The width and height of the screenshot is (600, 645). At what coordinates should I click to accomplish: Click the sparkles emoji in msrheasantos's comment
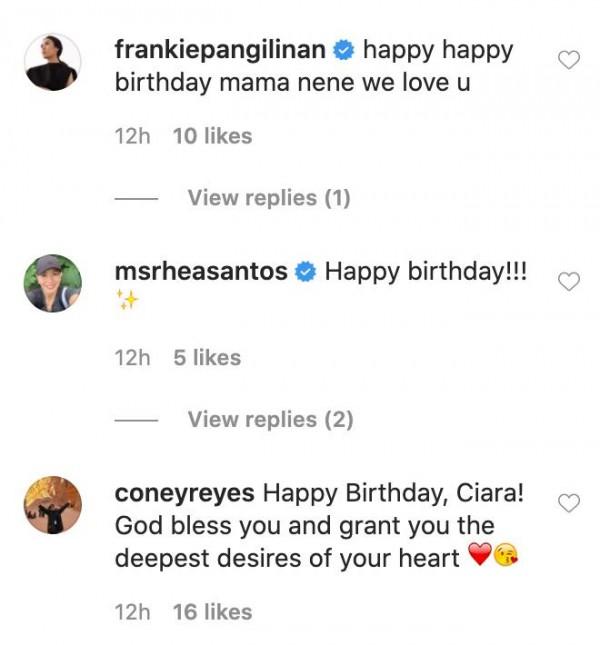click(x=126, y=300)
